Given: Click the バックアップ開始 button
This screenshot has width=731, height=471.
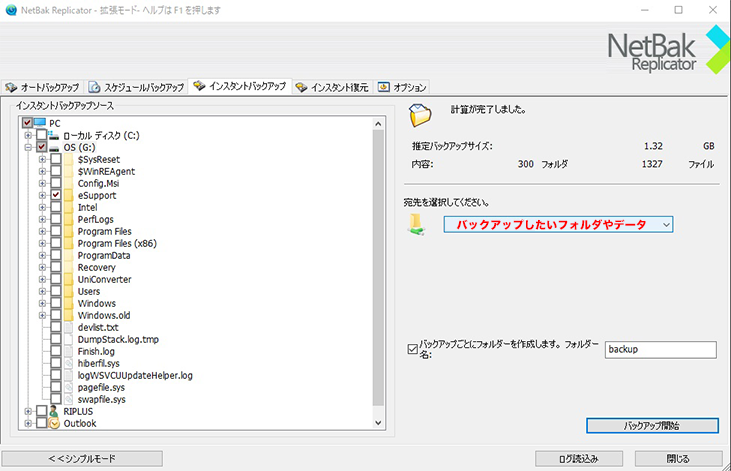Looking at the screenshot, I should click(652, 425).
